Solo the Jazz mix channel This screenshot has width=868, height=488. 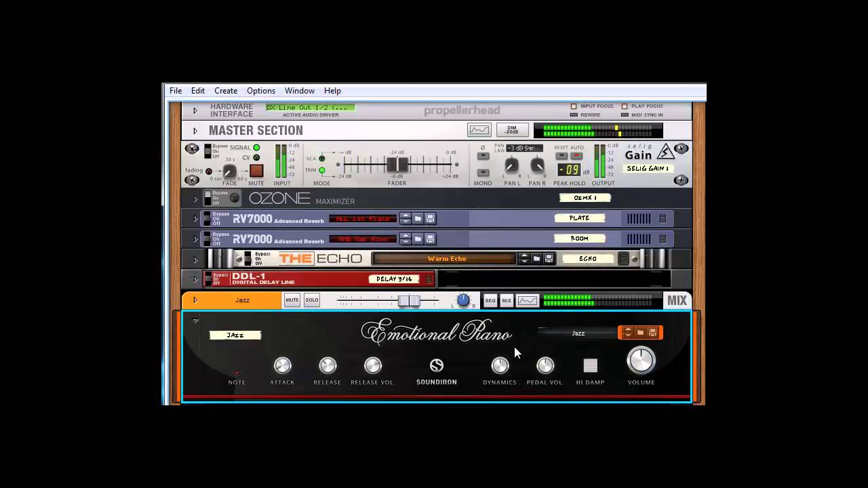click(x=312, y=300)
